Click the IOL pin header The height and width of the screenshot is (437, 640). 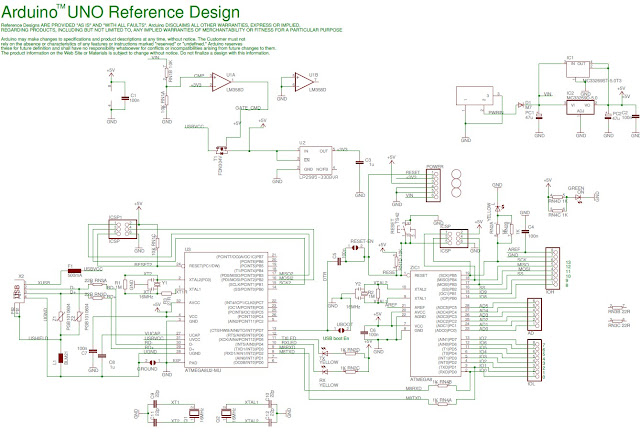coord(535,360)
